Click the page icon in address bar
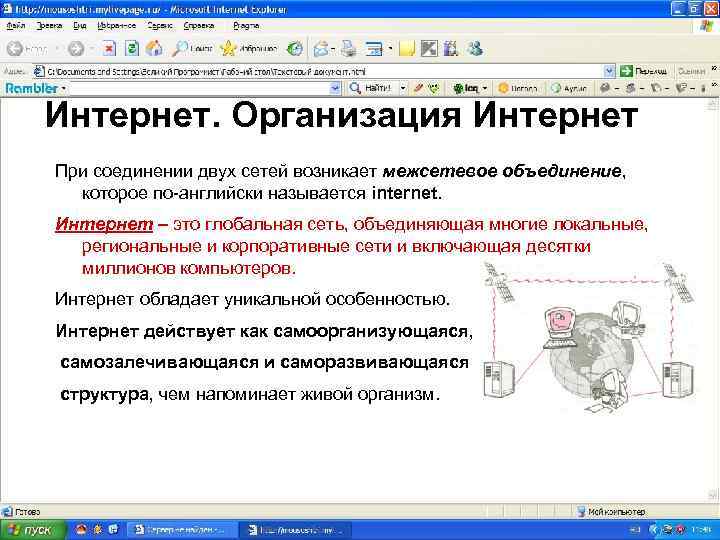Viewport: 720px width, 540px height. tap(39, 71)
